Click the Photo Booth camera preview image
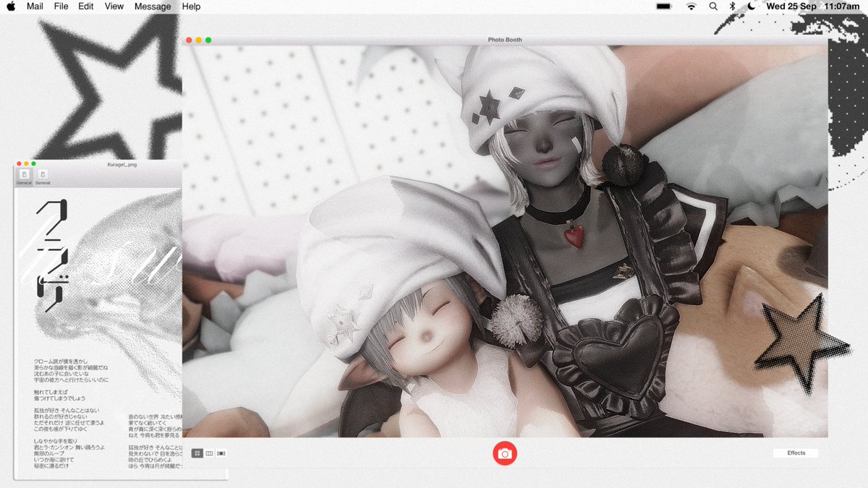Viewport: 868px width, 488px height. 505,241
